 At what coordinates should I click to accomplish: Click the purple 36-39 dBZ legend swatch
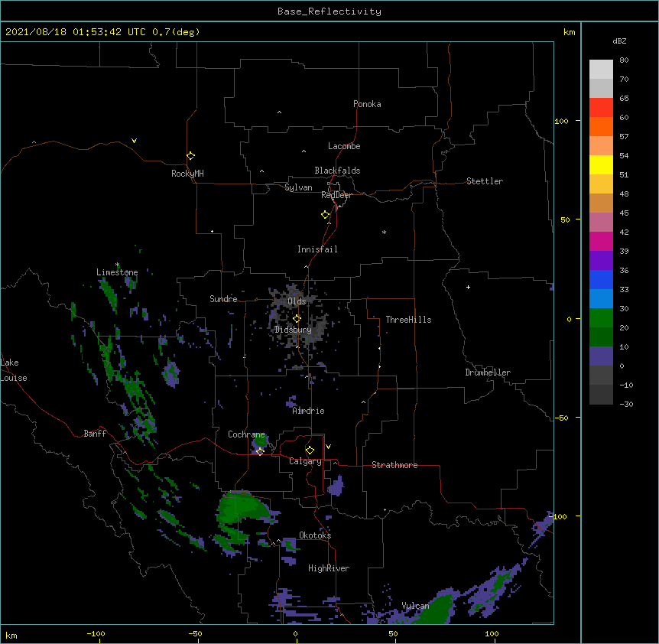(601, 260)
